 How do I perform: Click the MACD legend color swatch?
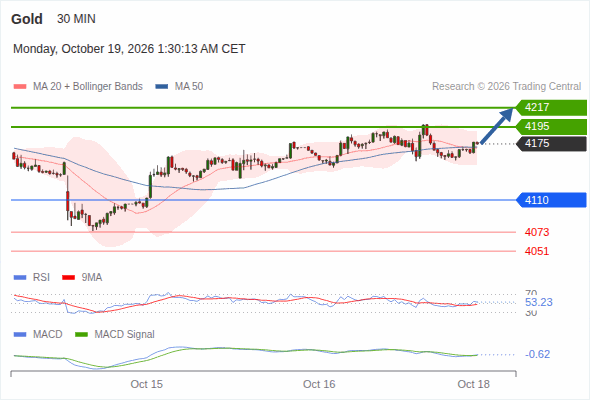coord(20,335)
